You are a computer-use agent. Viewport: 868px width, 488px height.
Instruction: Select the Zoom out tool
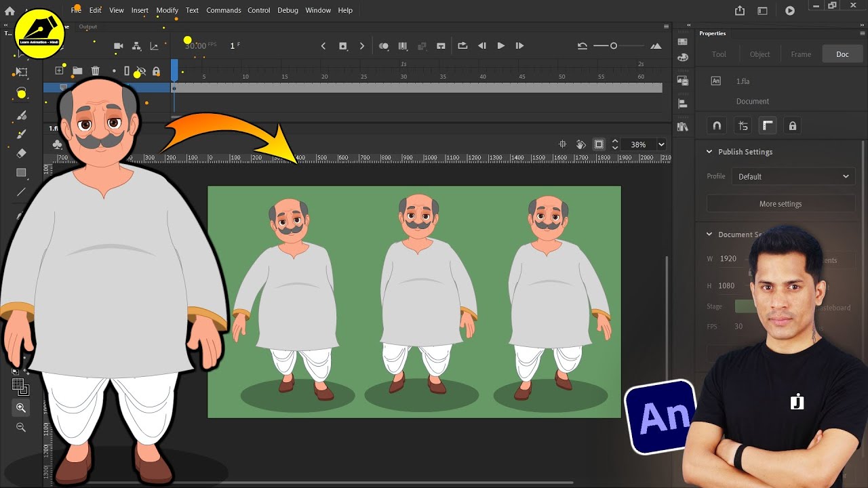click(x=21, y=427)
